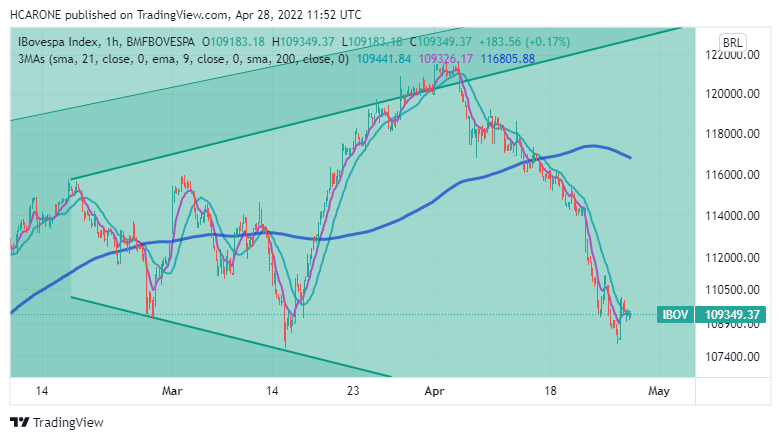This screenshot has width=781, height=440.
Task: Select the 23 date on time axis
Action: point(353,391)
